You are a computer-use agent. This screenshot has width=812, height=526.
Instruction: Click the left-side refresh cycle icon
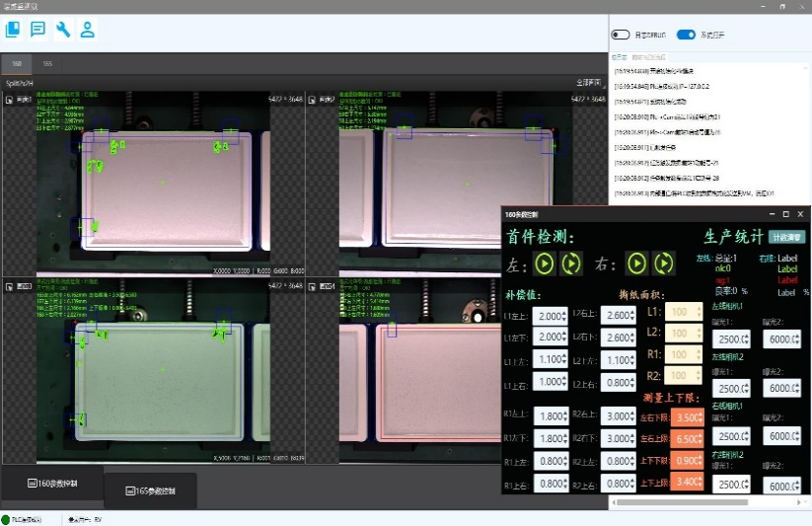click(x=571, y=263)
